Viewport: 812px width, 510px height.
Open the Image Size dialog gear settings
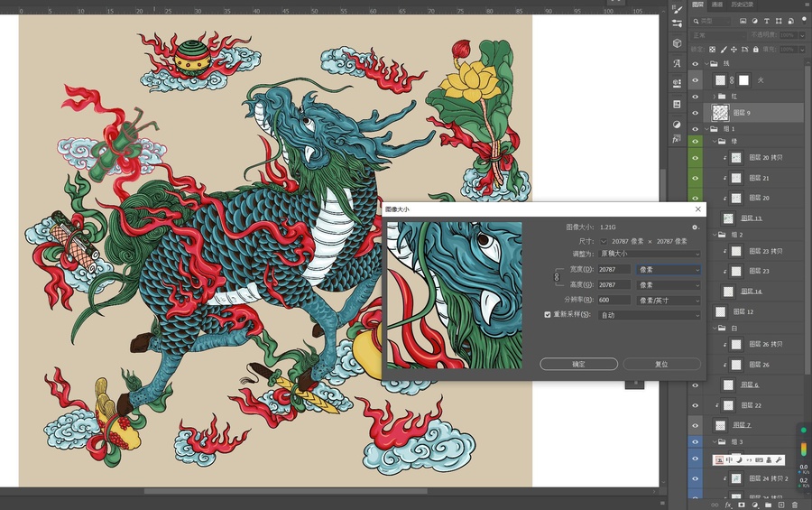coord(695,227)
